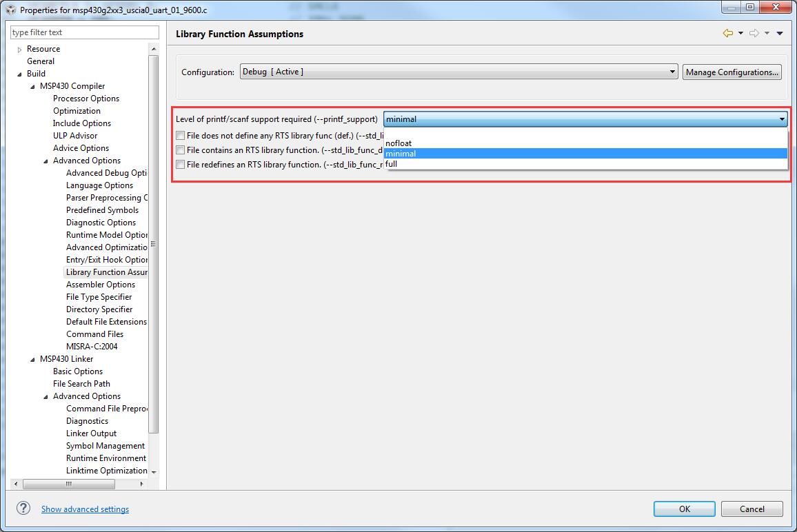Open the Configuration Debug [Active] dropdown

coord(459,72)
